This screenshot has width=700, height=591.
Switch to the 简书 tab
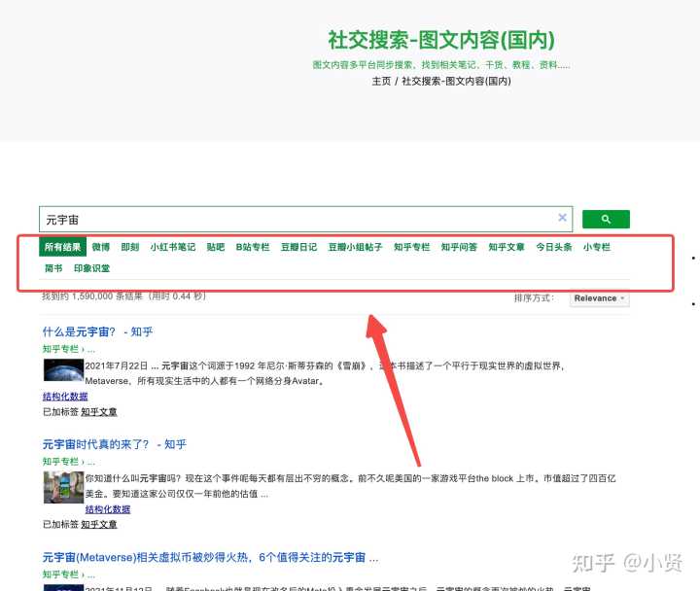[x=53, y=268]
